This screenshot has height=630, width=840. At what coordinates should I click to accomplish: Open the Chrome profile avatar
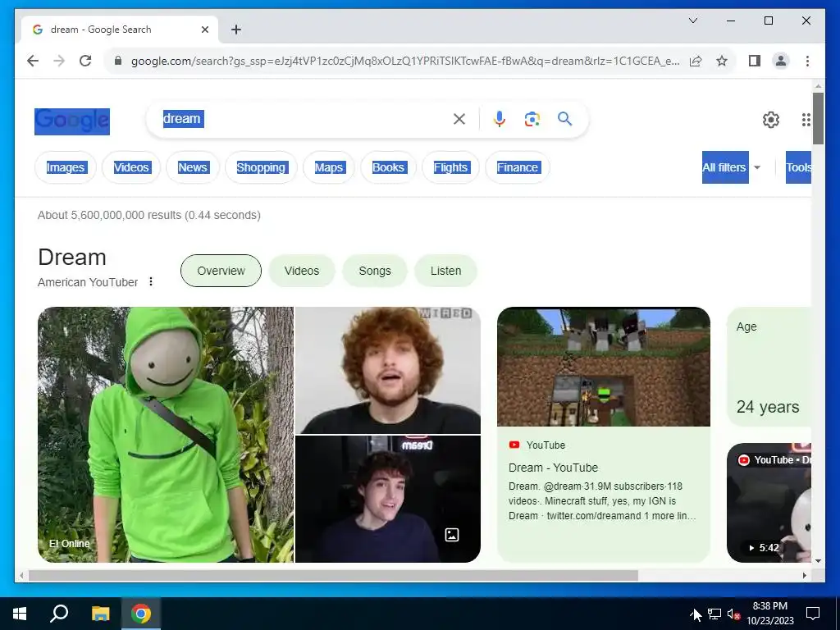pos(781,61)
